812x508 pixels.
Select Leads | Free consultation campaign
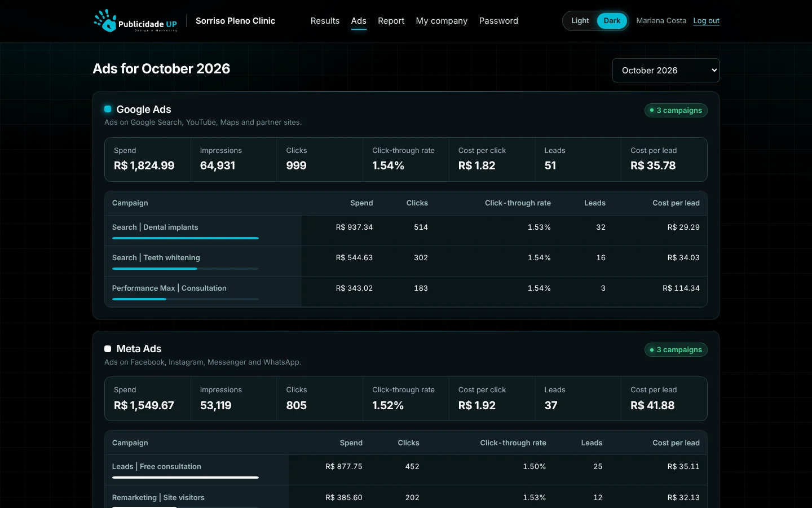click(x=156, y=466)
